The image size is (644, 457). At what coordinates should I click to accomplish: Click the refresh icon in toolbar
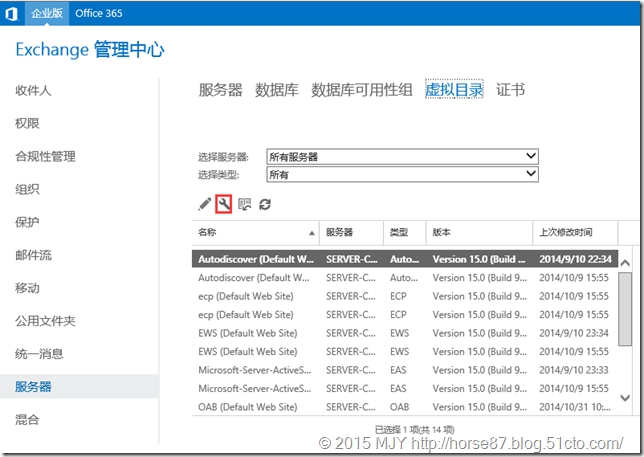click(265, 204)
